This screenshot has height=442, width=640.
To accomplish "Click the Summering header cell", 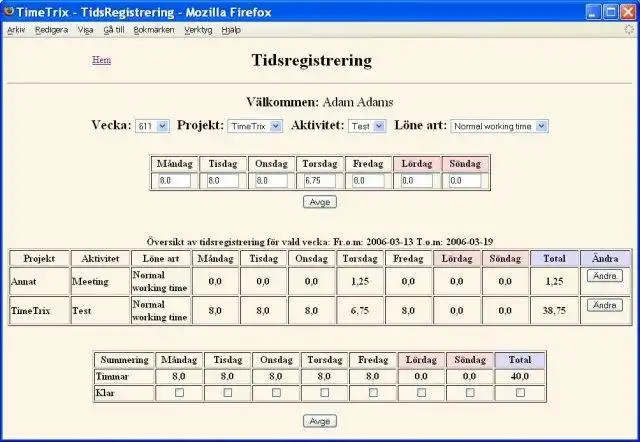I will [124, 360].
